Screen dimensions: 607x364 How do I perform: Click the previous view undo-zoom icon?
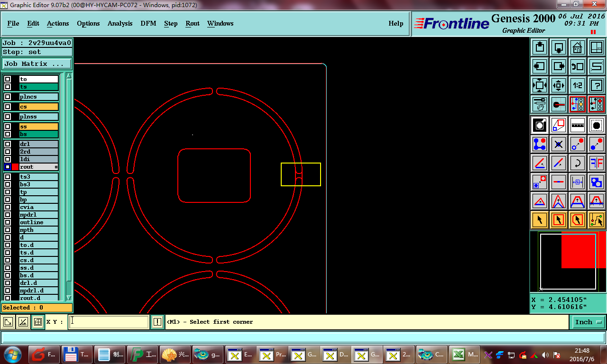pos(577,66)
